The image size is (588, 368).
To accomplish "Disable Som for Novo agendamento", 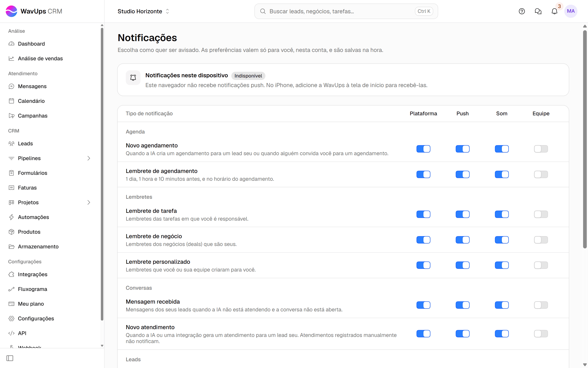I will (501, 149).
